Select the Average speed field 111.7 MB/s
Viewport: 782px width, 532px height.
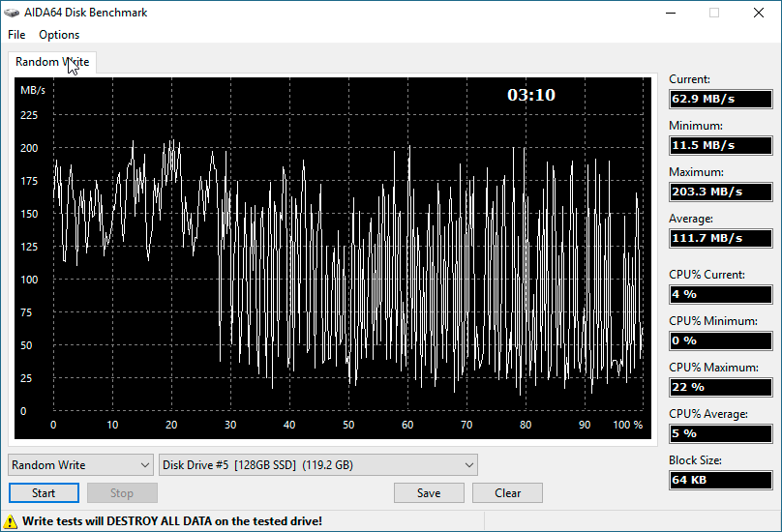click(x=720, y=238)
